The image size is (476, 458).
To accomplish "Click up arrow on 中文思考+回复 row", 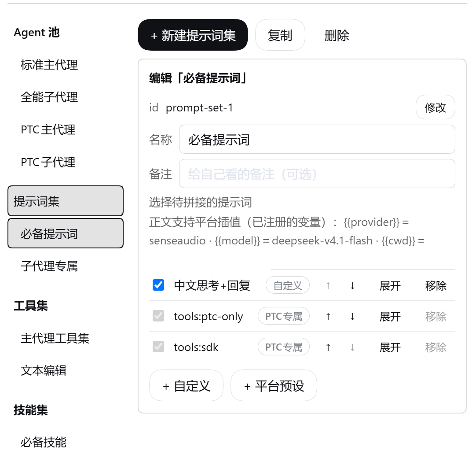I will [328, 286].
